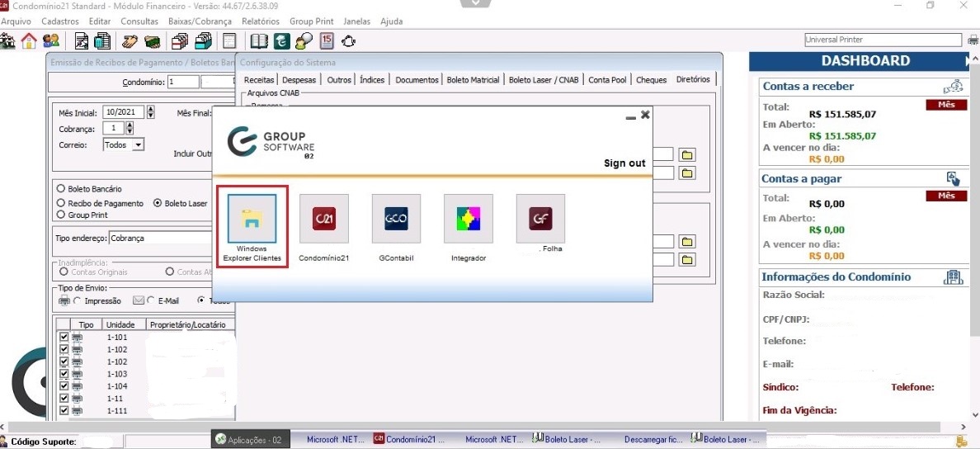Image resolution: width=980 pixels, height=449 pixels.
Task: Open the Group Print menu
Action: coord(311,21)
